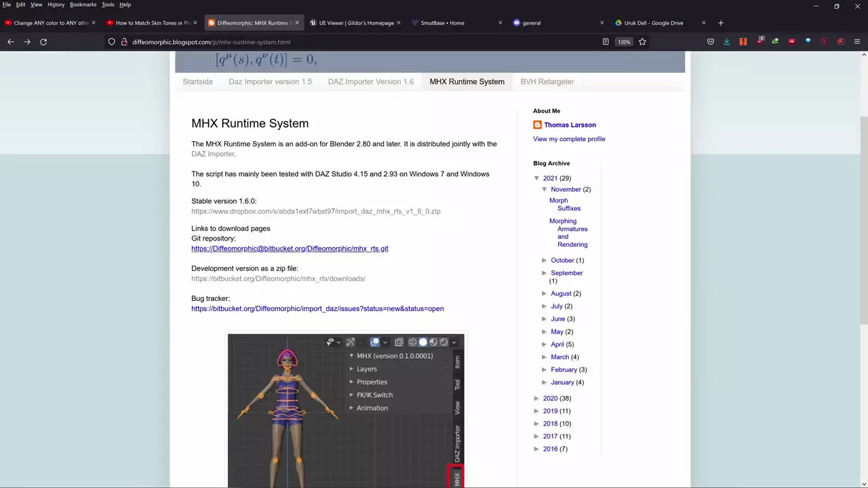The height and width of the screenshot is (488, 868).
Task: Expand the October archive month
Action: pos(545,260)
